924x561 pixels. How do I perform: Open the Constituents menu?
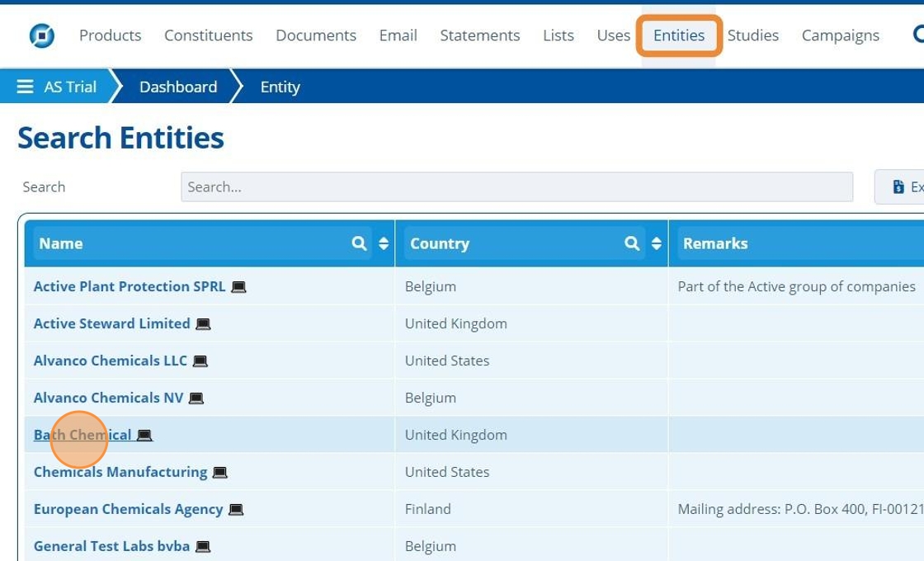pos(209,35)
